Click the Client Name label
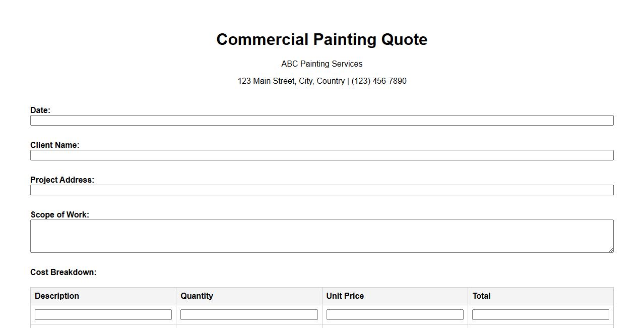 [x=54, y=145]
